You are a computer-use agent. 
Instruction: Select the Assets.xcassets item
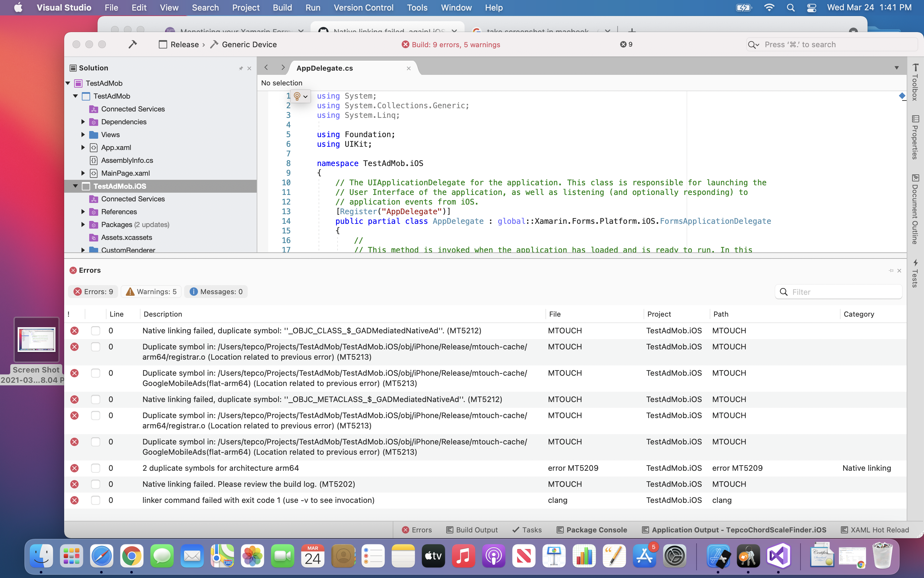(126, 237)
